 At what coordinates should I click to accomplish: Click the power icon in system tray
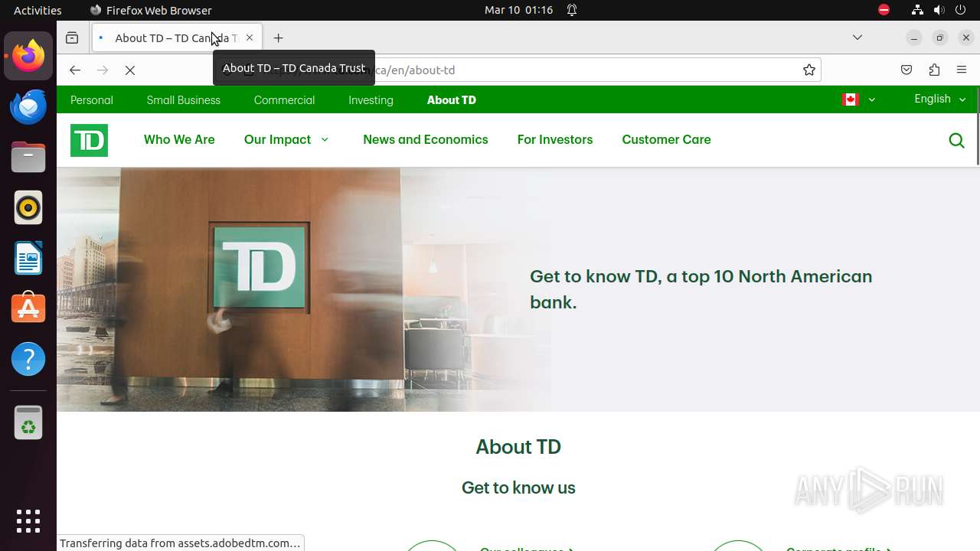962,10
